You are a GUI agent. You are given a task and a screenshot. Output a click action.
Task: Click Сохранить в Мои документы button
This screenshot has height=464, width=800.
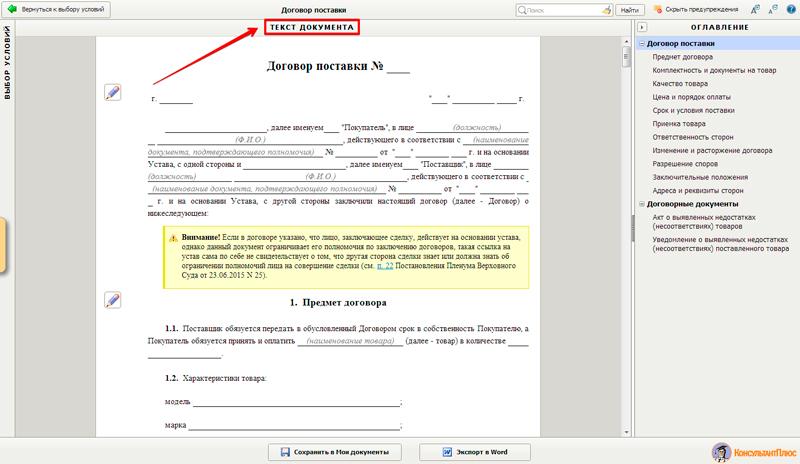[335, 452]
